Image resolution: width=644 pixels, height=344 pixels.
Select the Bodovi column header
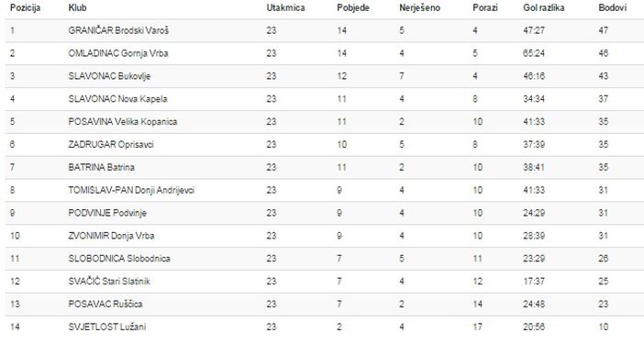(x=613, y=8)
